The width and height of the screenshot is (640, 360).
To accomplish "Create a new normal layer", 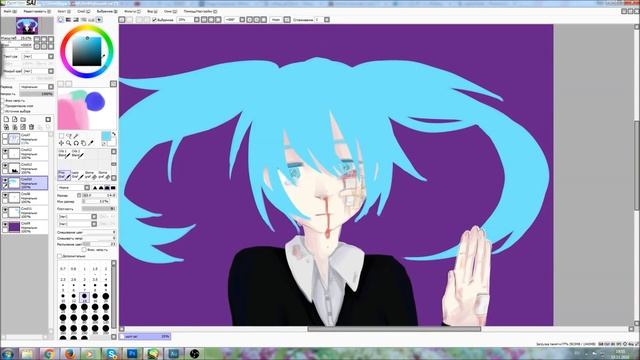I will click(6, 119).
